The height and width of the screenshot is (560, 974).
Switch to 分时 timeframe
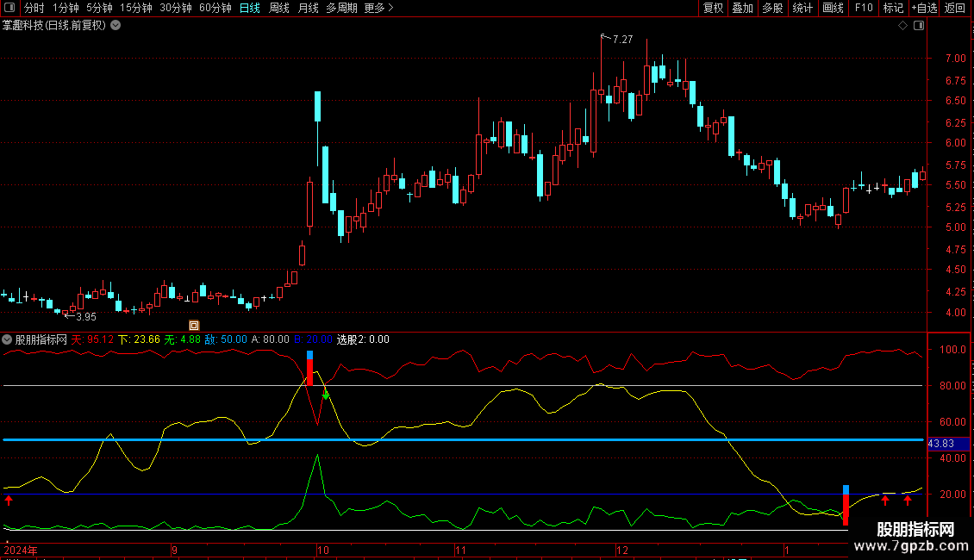click(x=34, y=8)
